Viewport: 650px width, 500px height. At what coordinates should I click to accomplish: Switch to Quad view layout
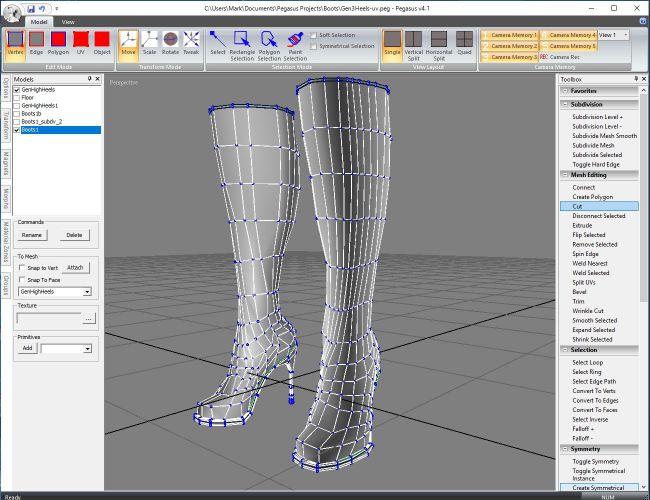click(x=464, y=41)
